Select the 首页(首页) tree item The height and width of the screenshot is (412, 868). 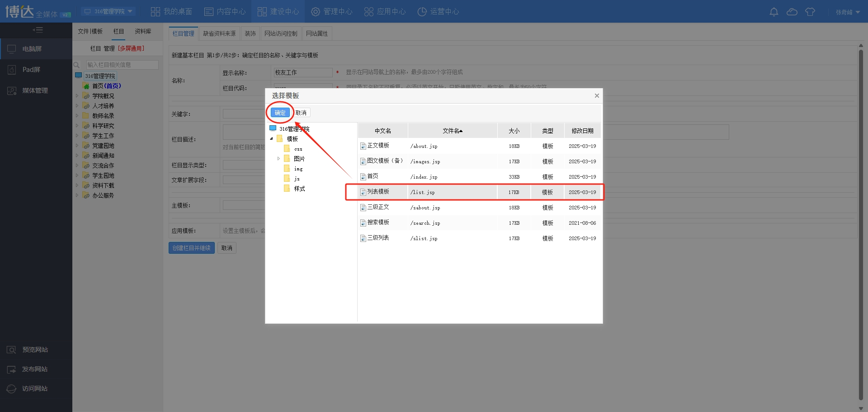click(107, 86)
